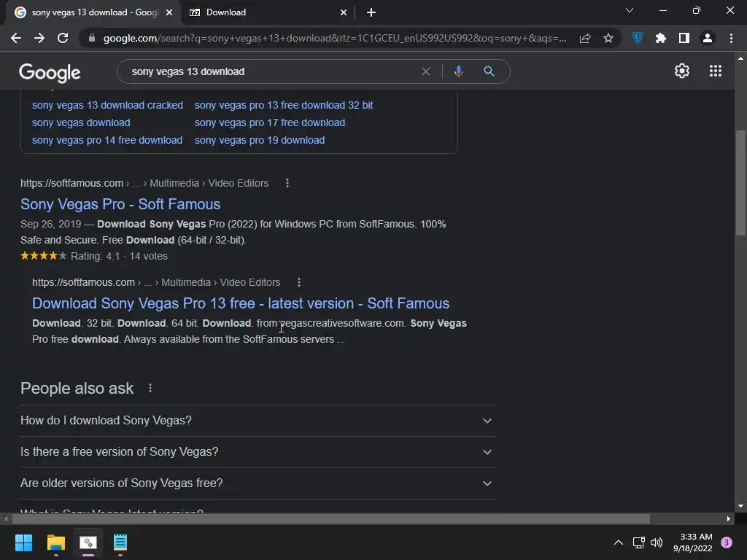Screen dimensions: 747x560
Task: Open the Extensions puzzle menu
Action: [x=661, y=38]
